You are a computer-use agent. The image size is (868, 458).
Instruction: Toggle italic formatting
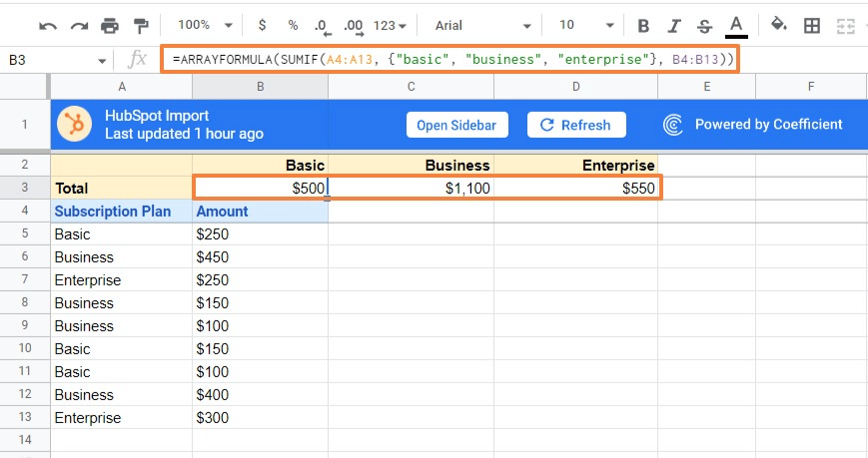674,26
